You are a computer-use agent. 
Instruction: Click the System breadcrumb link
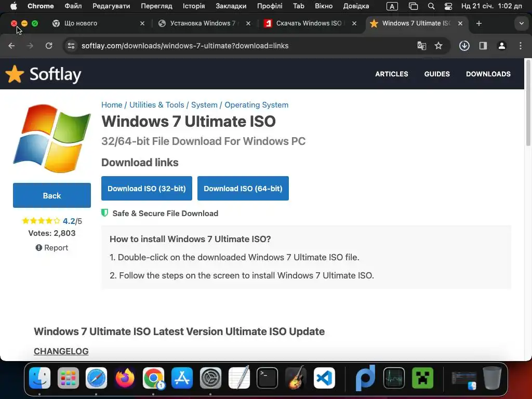[204, 105]
